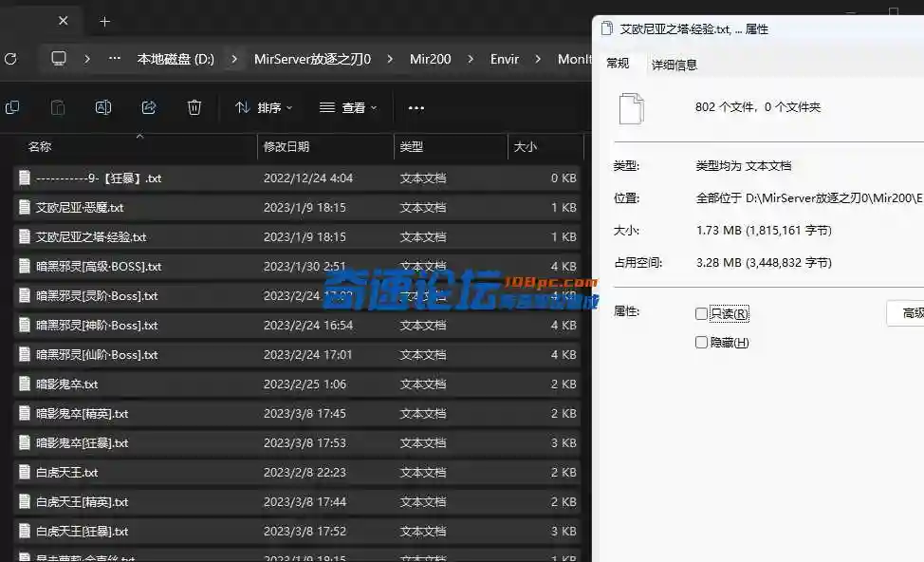Expand chevron before the ellipsis breadcrumb
This screenshot has width=924, height=562.
(x=87, y=59)
